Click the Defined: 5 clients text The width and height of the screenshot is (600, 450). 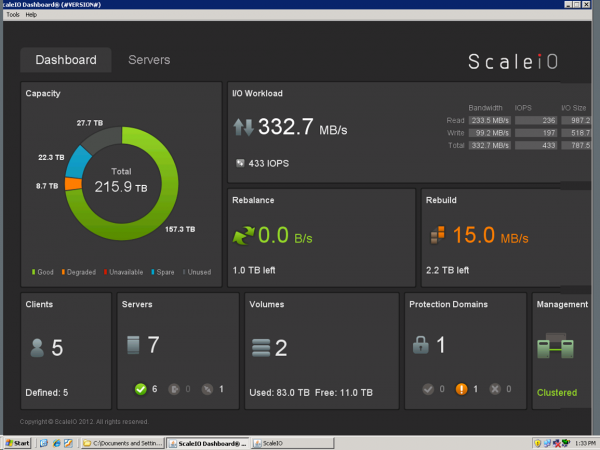[47, 393]
